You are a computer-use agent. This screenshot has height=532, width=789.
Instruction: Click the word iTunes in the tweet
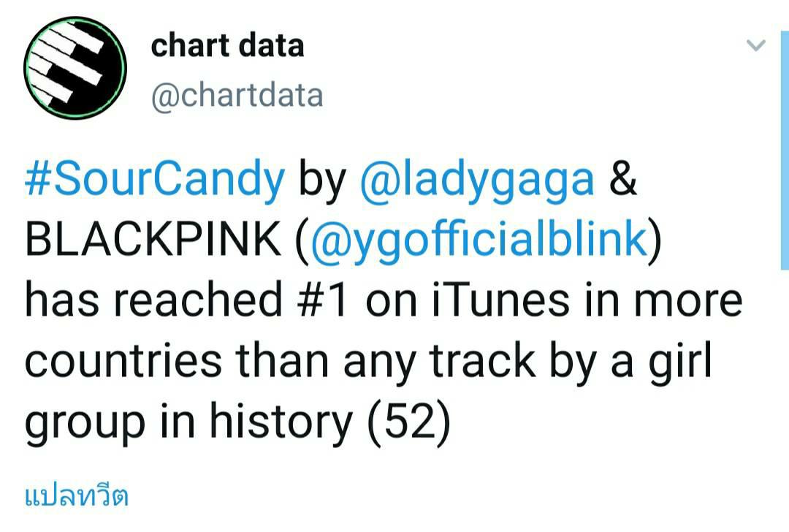point(500,300)
